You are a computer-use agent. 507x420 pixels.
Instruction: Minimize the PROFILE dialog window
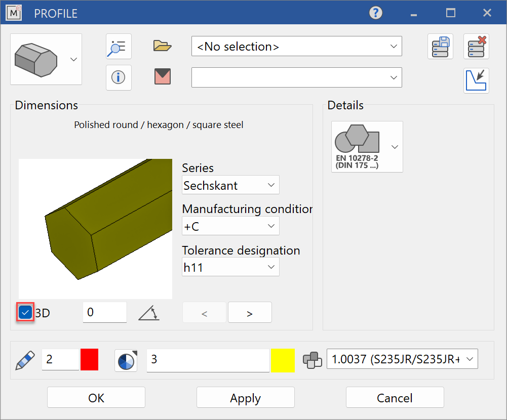point(414,14)
